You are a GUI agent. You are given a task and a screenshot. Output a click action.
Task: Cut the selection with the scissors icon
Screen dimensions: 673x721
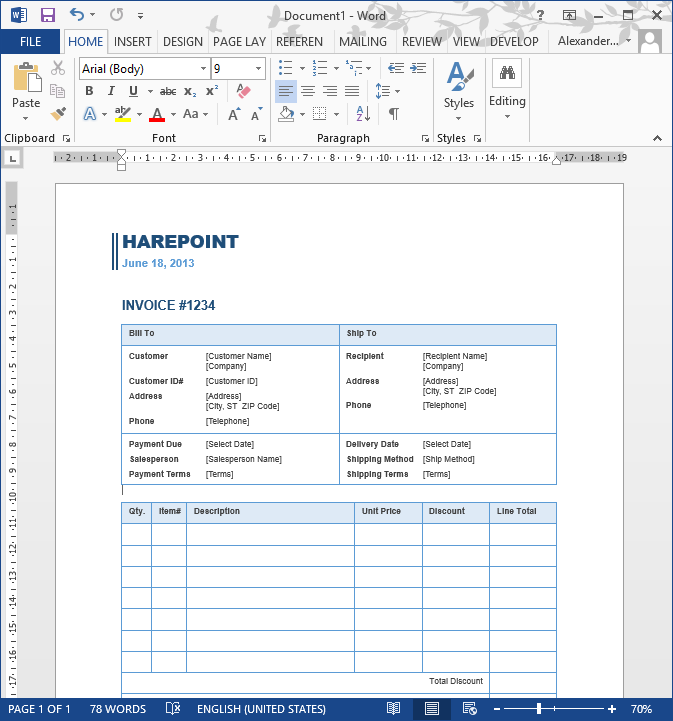pos(57,68)
